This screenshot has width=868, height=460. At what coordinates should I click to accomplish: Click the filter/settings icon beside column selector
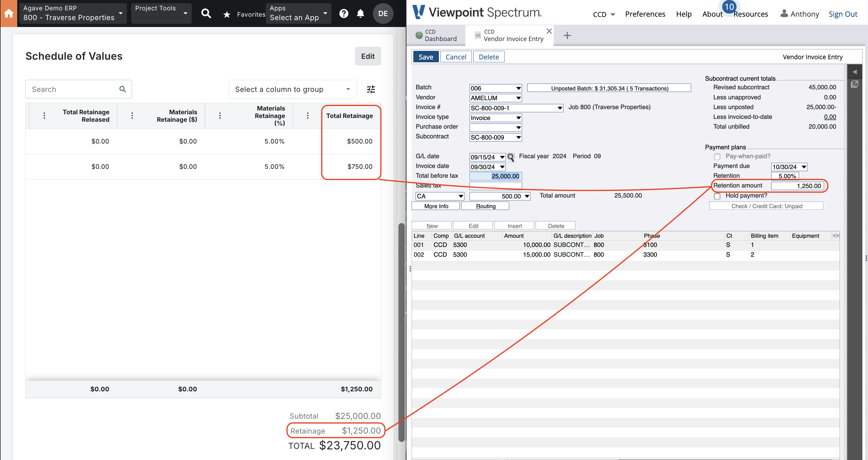[x=370, y=89]
